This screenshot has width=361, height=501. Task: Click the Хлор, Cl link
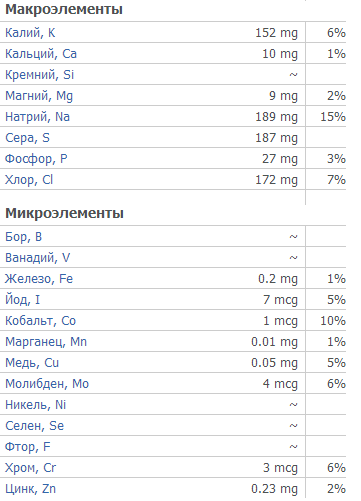(29, 180)
